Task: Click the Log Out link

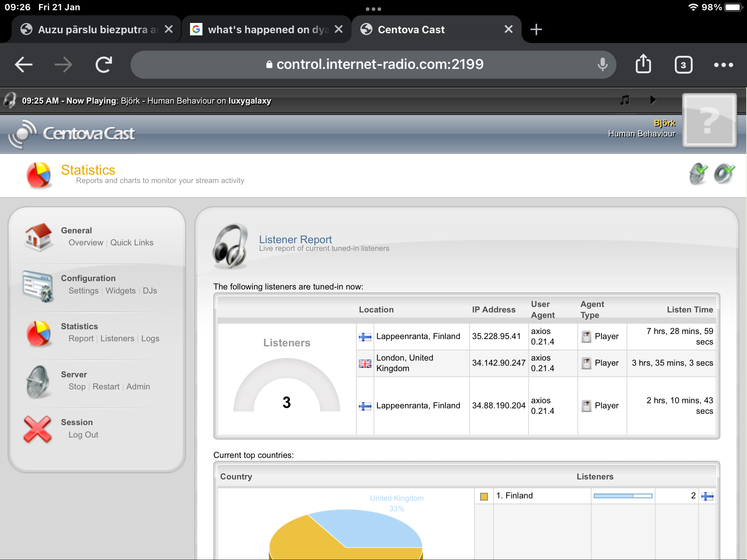Action: point(83,435)
